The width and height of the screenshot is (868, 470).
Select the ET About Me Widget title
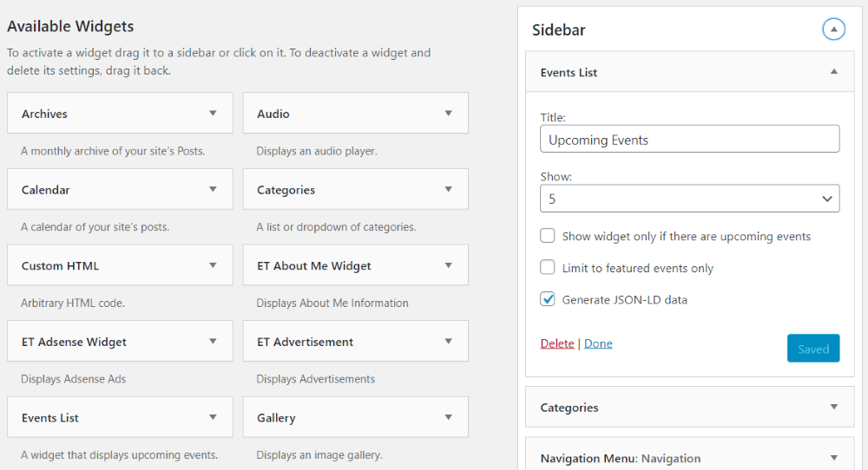click(314, 266)
